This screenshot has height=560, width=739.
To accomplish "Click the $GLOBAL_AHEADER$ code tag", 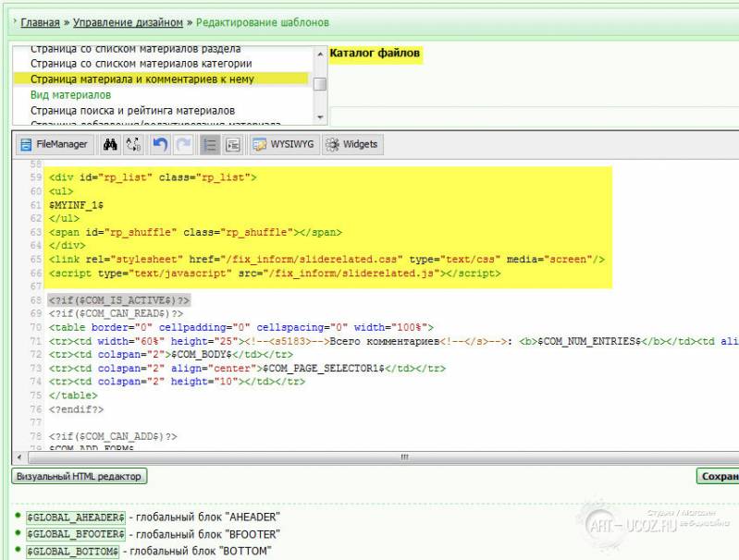I will click(76, 517).
